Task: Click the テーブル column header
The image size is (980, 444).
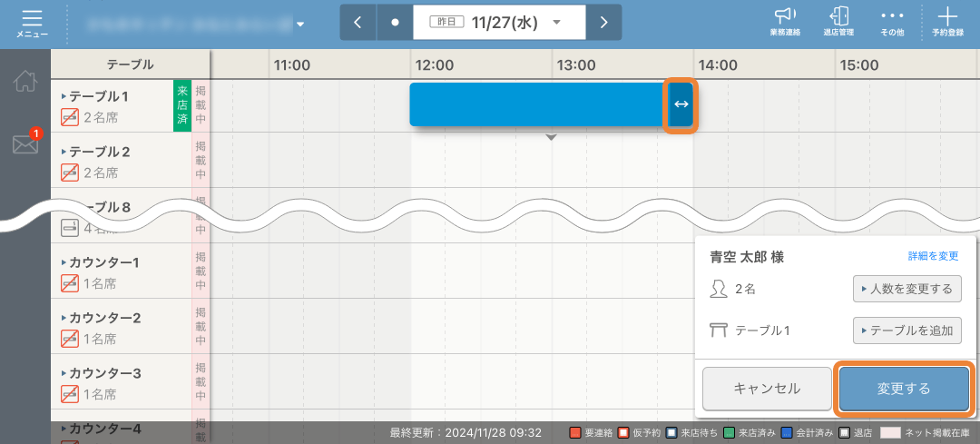Action: point(130,64)
